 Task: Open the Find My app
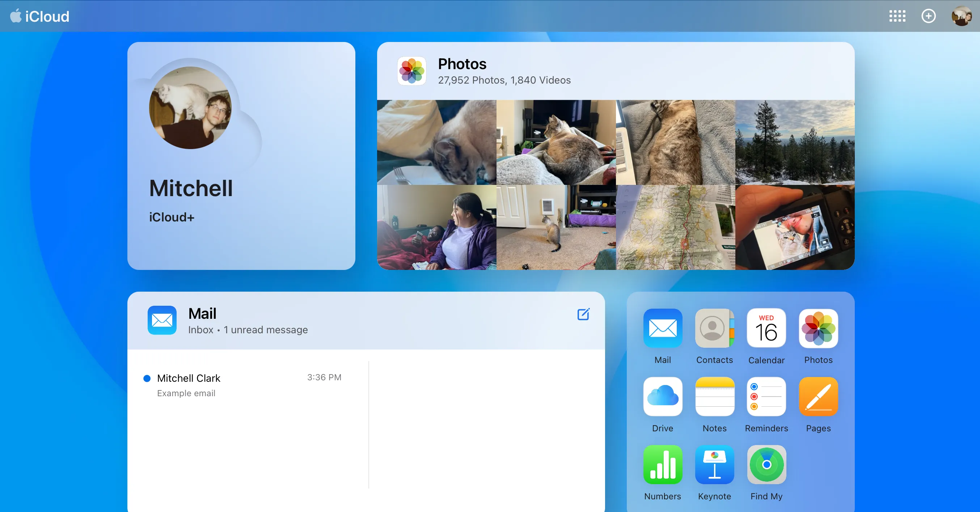(x=766, y=465)
